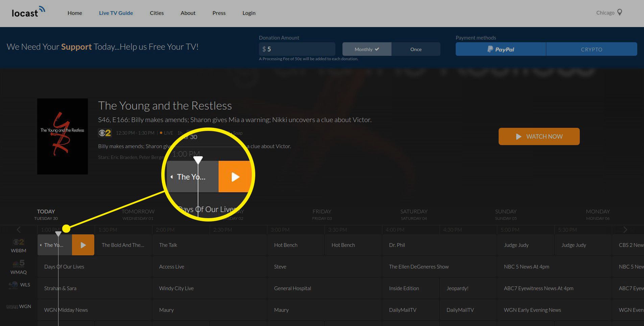Select NBC 5 News At 4pm
The width and height of the screenshot is (644, 326).
tap(554, 266)
